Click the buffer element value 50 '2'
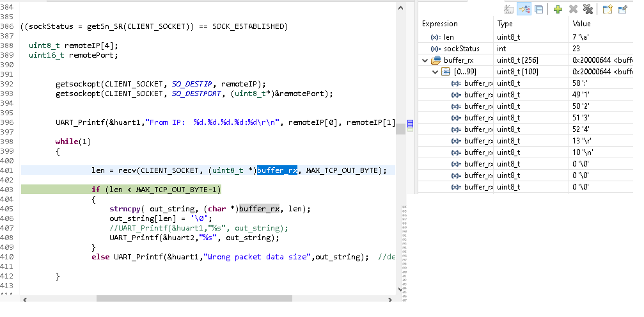 pos(581,106)
